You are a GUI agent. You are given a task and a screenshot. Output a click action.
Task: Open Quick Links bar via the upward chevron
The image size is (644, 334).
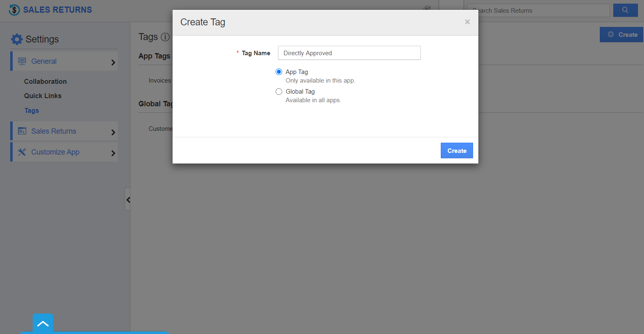coord(43,323)
